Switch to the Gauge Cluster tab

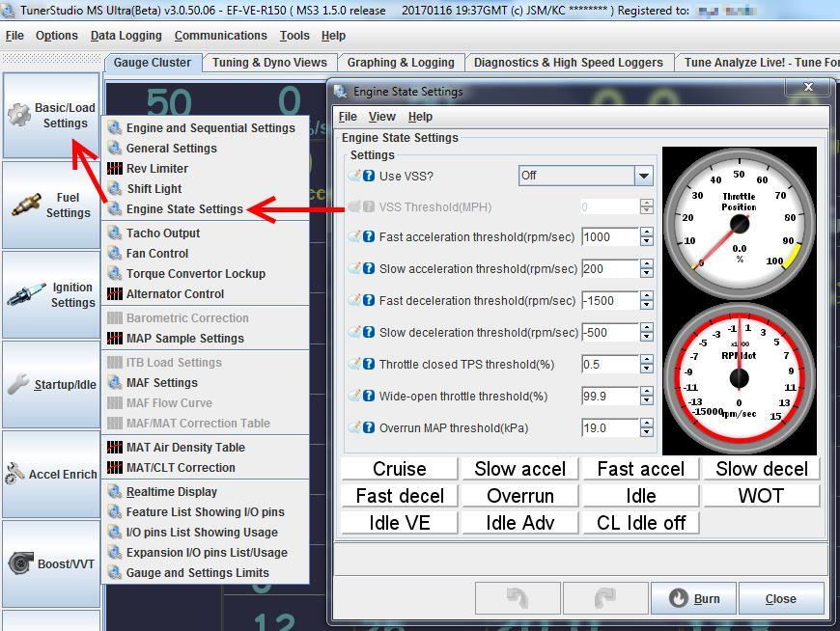point(153,63)
